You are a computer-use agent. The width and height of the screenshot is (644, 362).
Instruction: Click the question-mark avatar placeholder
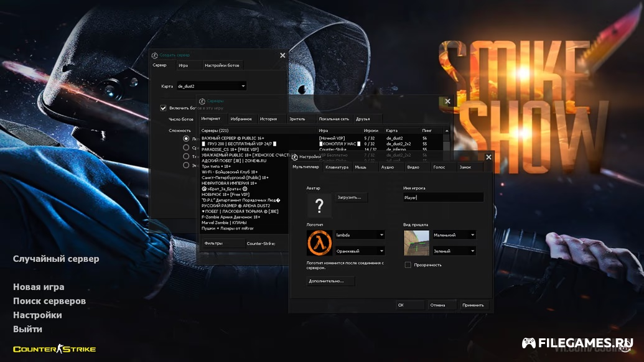point(319,205)
